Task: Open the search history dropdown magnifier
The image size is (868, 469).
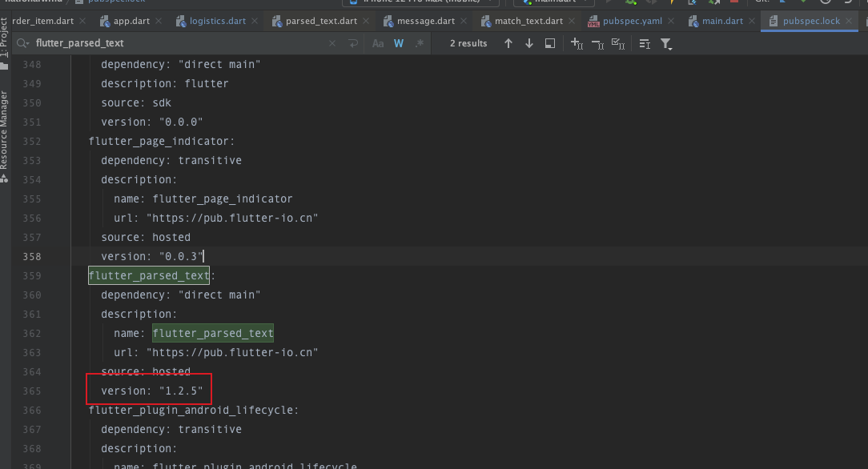Action: pos(22,43)
